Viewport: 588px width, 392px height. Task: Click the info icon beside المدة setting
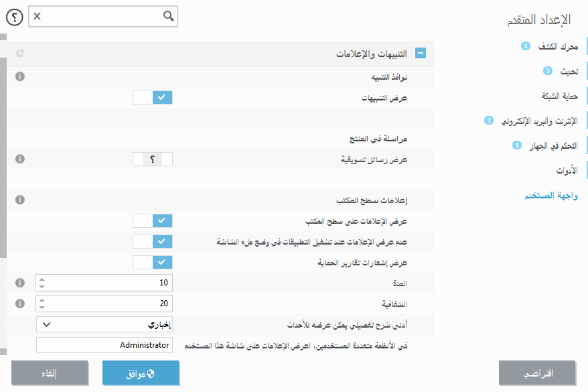(19, 283)
